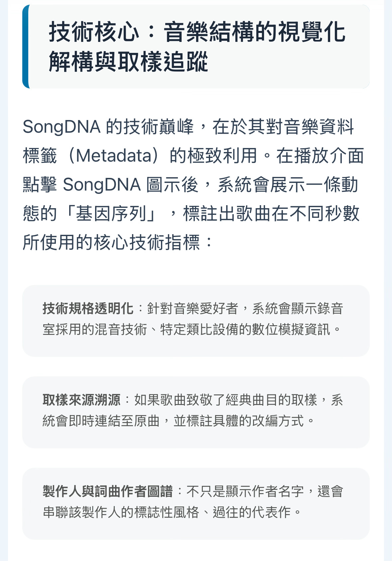The height and width of the screenshot is (561, 392).
Task: Select the word Metadata in parentheses
Action: 114,156
